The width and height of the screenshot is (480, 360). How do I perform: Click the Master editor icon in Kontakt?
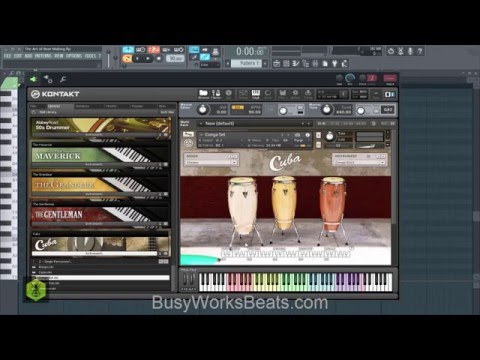[x=216, y=94]
